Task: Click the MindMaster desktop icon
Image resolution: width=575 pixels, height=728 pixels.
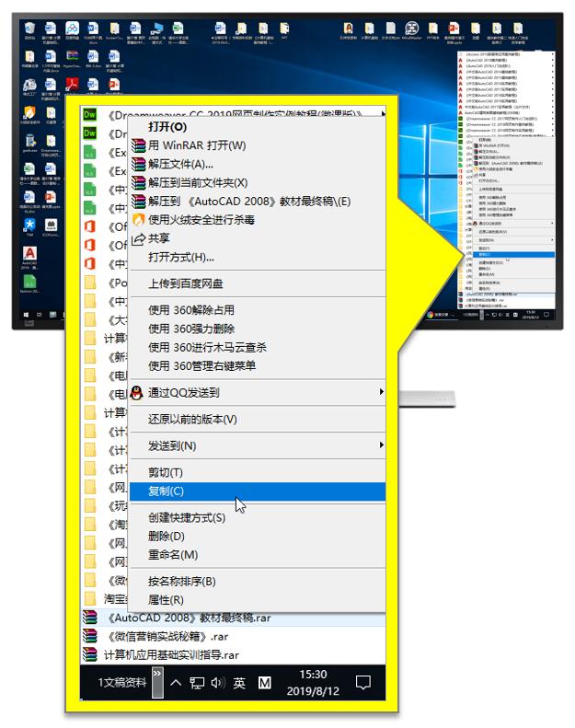Action: point(411,28)
